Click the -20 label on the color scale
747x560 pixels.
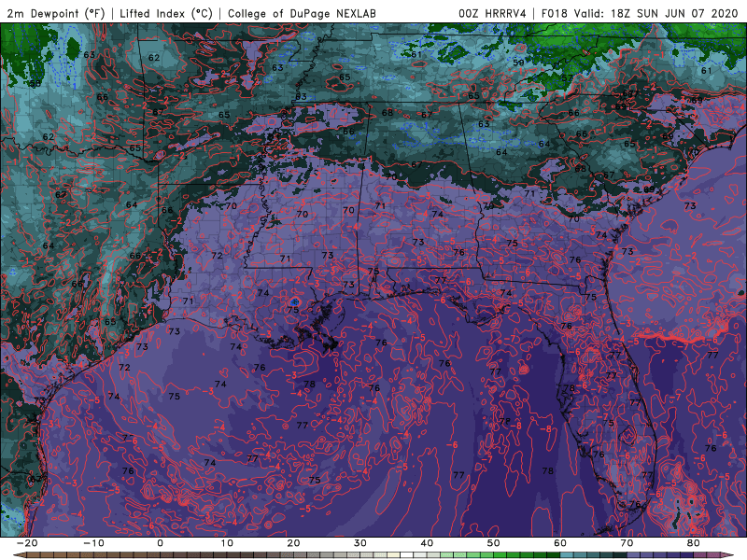27,543
